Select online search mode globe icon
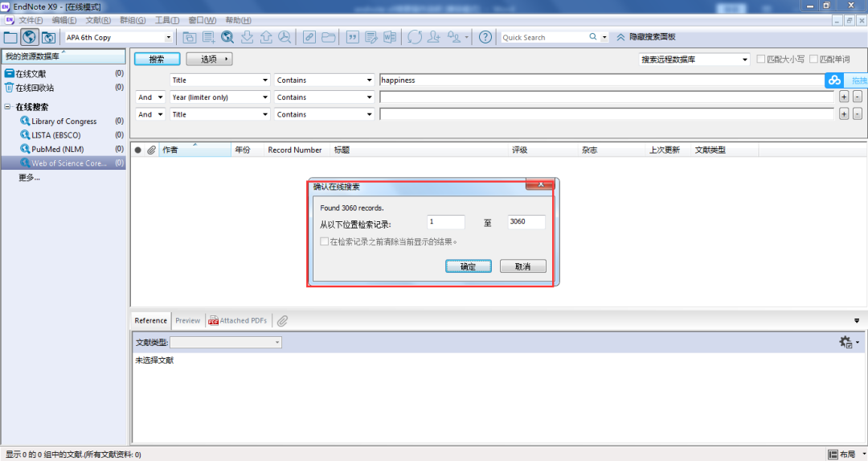Viewport: 868px width, 461px height. click(x=30, y=37)
